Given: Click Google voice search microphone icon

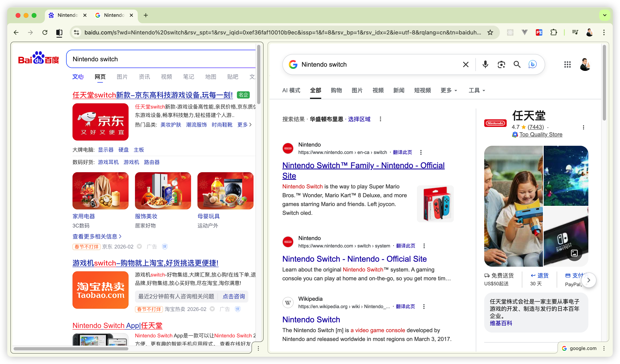Looking at the screenshot, I should coord(485,64).
